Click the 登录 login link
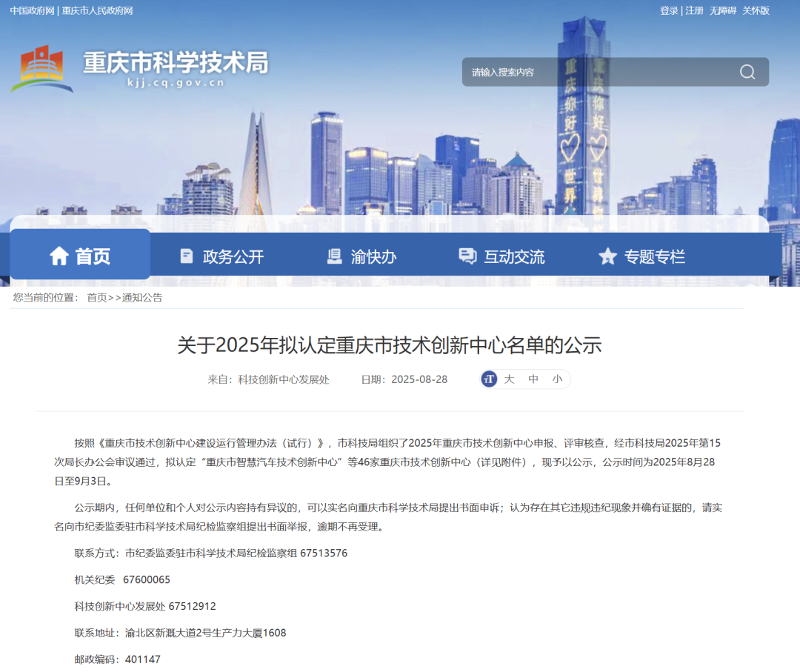The width and height of the screenshot is (800, 672). click(669, 10)
